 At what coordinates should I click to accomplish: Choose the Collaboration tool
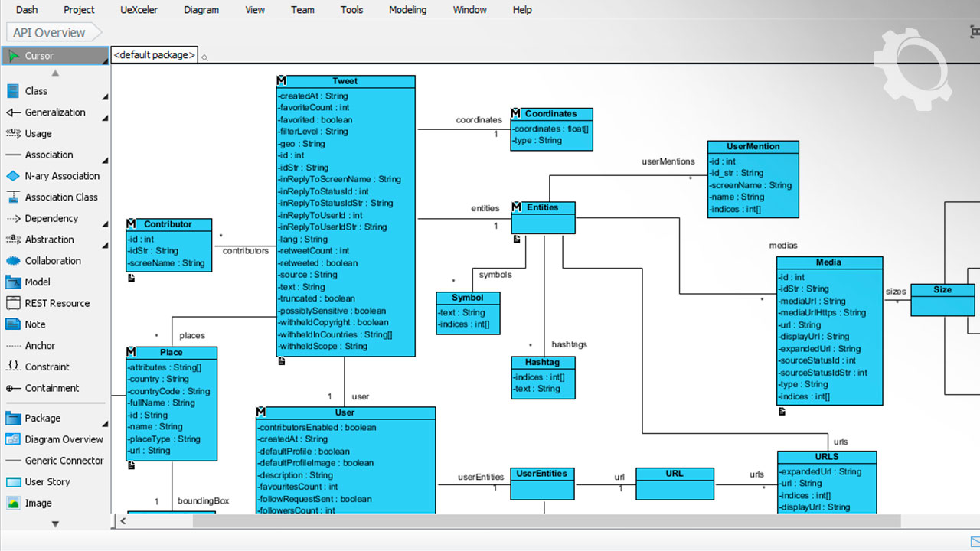click(x=52, y=261)
